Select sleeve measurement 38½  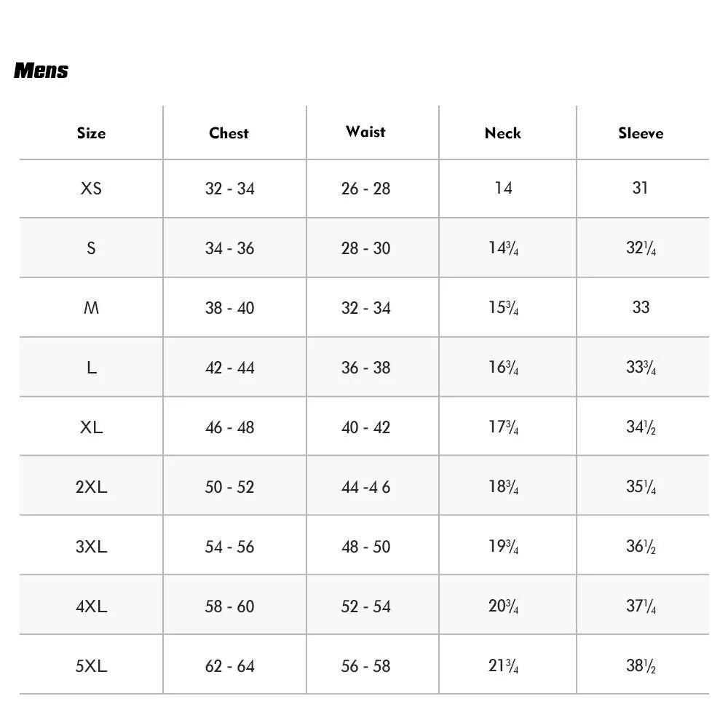[641, 666]
